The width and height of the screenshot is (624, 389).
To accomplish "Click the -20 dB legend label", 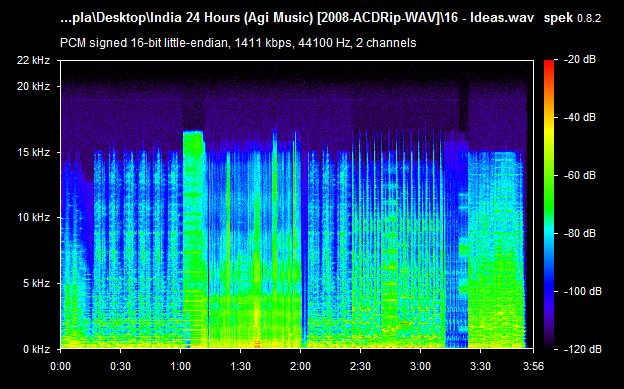I will [580, 59].
